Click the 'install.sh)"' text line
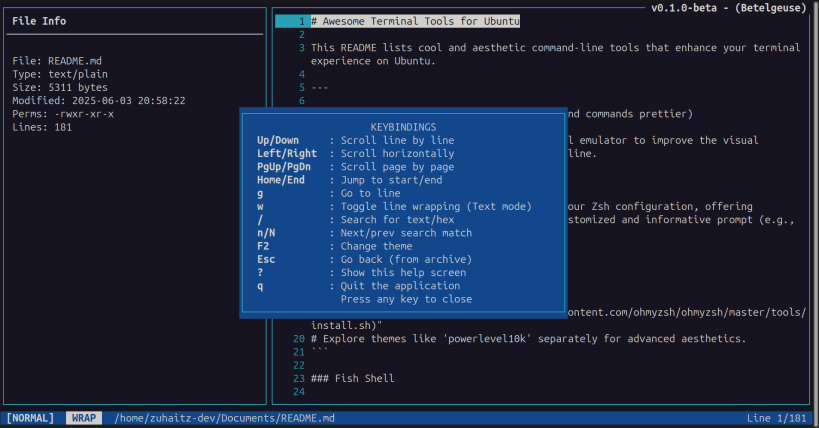This screenshot has height=428, width=819. [x=346, y=325]
